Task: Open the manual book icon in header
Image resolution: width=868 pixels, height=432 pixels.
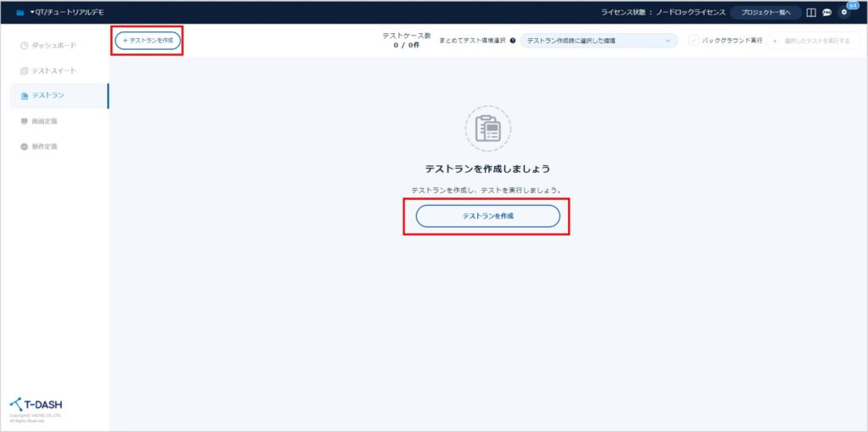Action: [811, 13]
